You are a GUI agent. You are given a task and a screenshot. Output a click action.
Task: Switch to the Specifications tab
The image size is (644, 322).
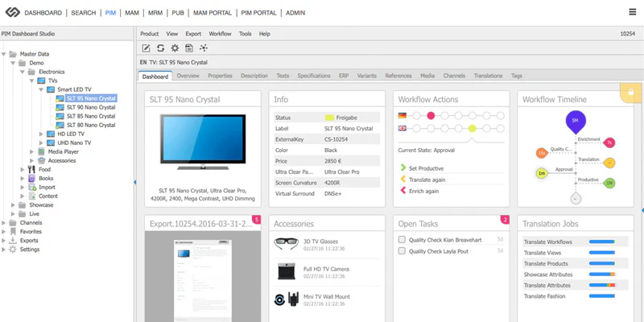tap(314, 76)
